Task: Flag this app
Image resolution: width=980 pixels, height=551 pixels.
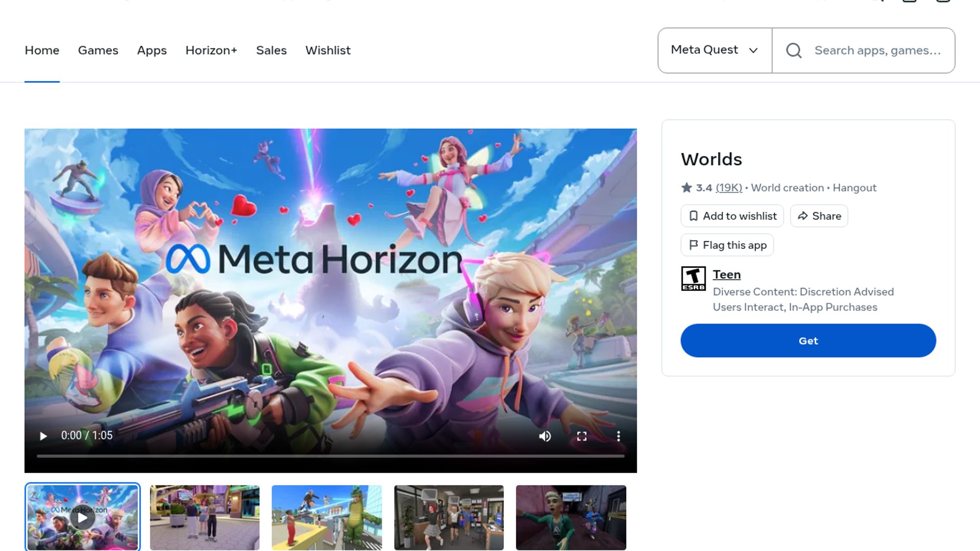Action: pyautogui.click(x=727, y=245)
